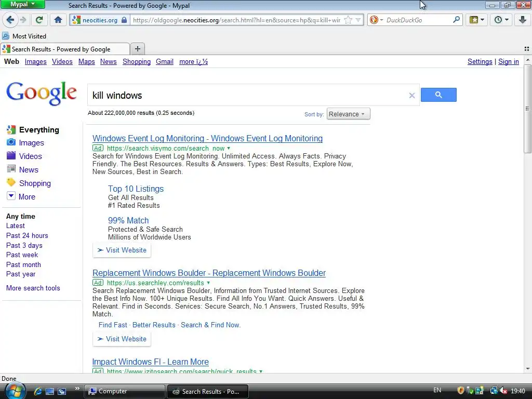Open Impact Windows Fl - Learn More result
This screenshot has width=532, height=399.
click(x=150, y=362)
